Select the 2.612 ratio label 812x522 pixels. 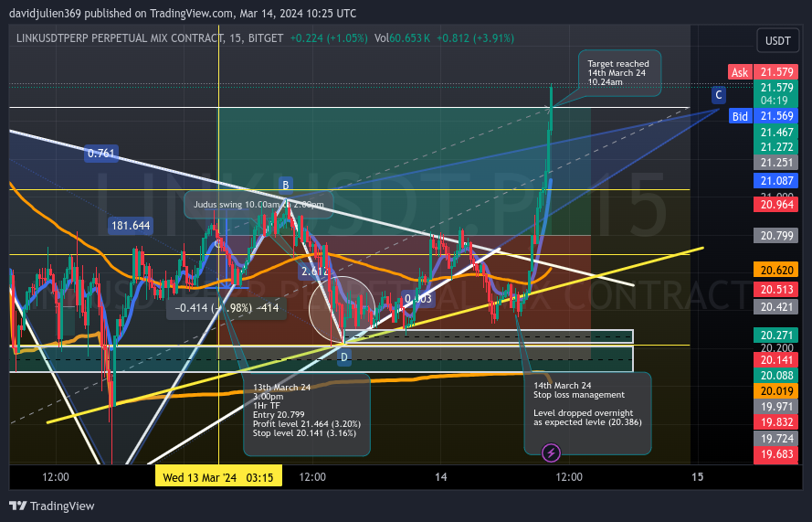314,272
